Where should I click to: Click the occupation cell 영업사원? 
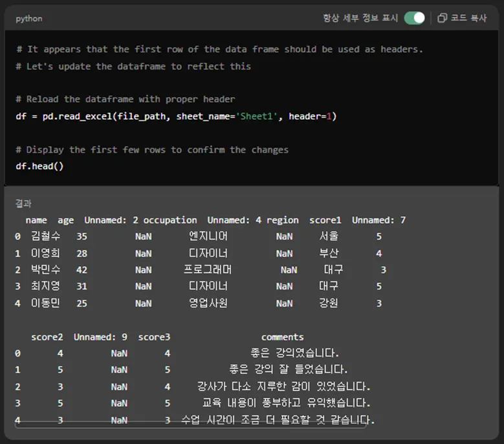pos(208,303)
